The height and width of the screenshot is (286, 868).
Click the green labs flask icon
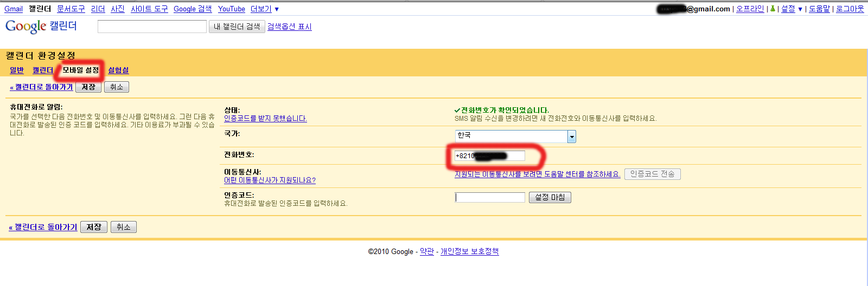773,9
